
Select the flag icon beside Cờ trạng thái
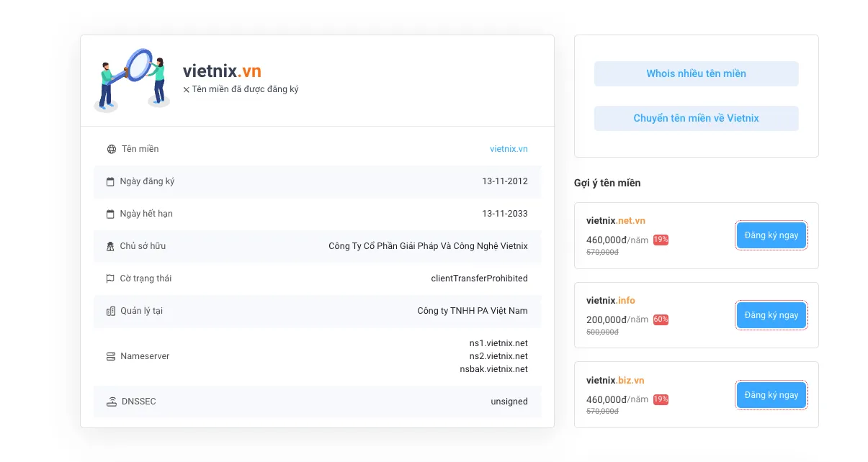[111, 278]
